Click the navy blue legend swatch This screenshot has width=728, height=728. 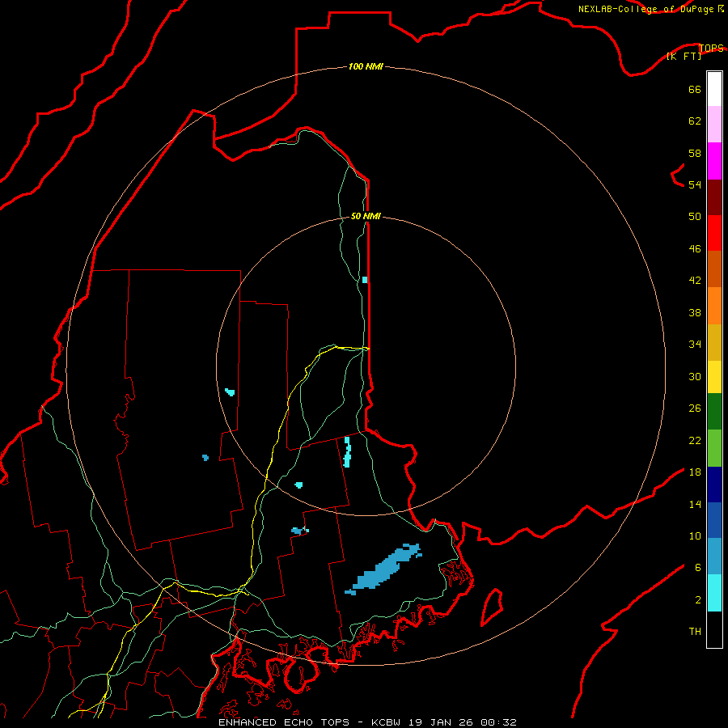714,485
